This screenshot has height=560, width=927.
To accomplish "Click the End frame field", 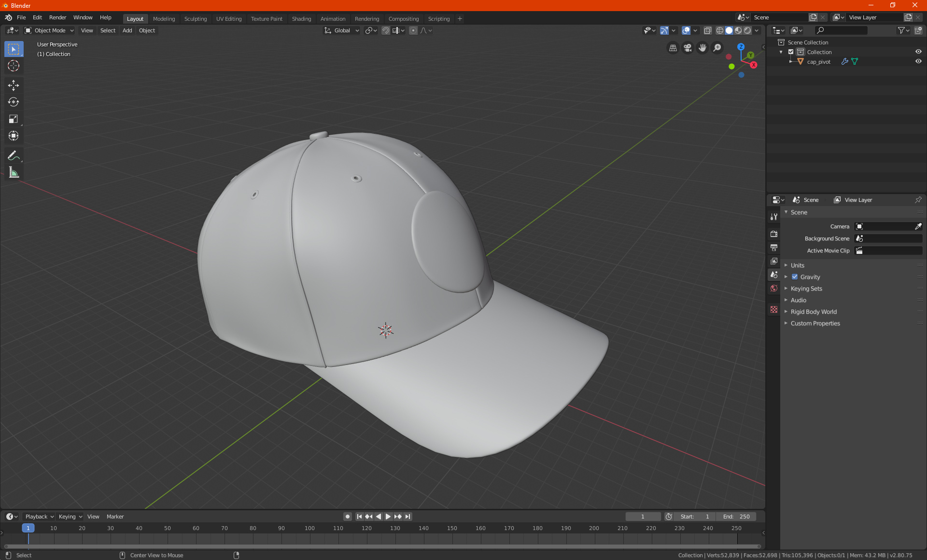I will [736, 517].
